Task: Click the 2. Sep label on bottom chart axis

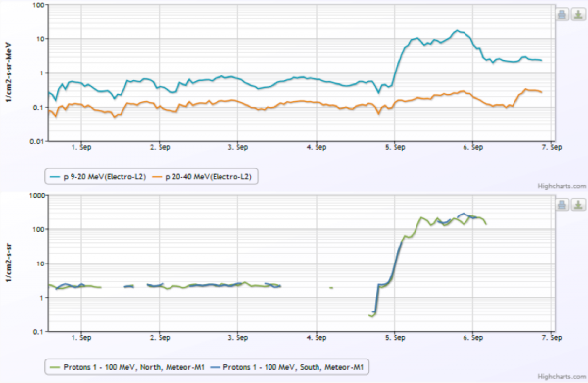Action: [x=160, y=337]
